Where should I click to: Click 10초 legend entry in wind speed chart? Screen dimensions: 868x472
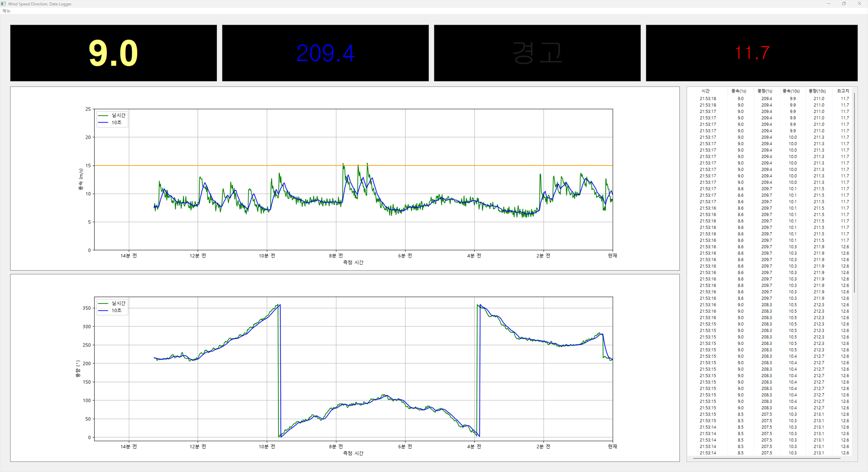(110, 123)
